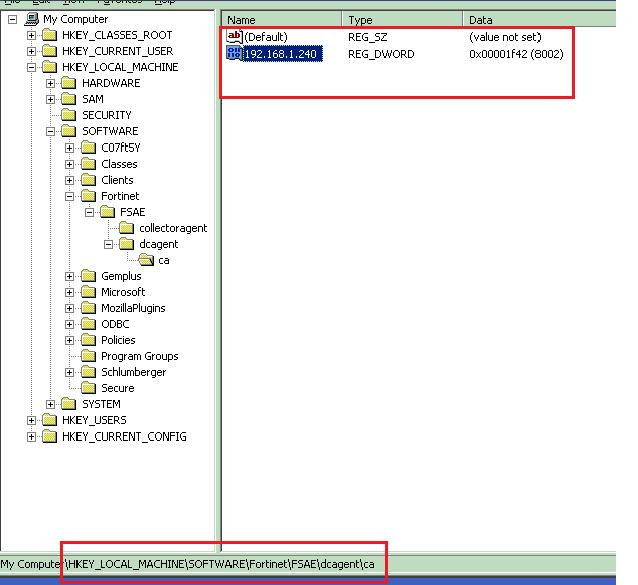Select the HKEY_LOCAL_MACHINE tree label
The image size is (638, 585).
click(x=120, y=67)
